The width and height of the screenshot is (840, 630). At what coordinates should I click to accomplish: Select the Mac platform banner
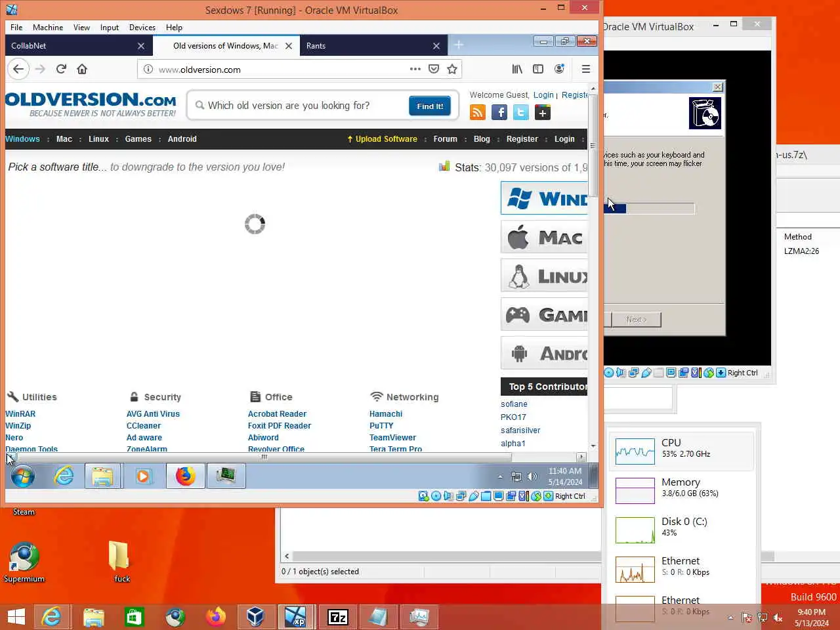544,237
